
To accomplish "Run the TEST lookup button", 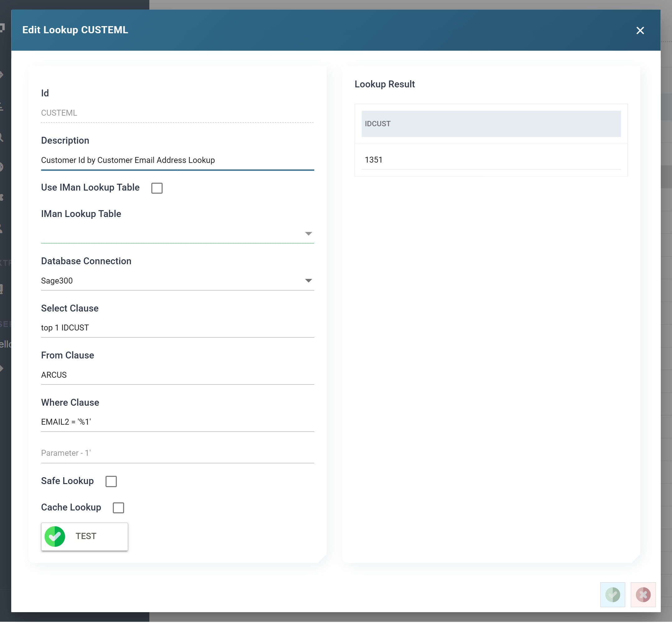I will click(84, 536).
